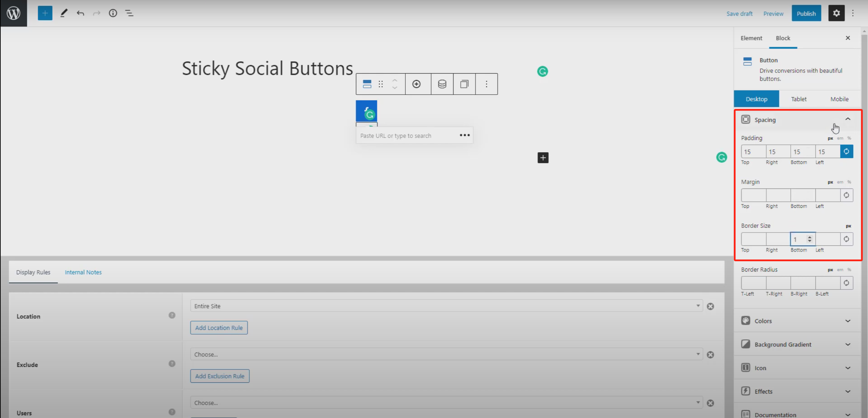Open the Document Overview list icon
This screenshot has height=418, width=868.
129,13
